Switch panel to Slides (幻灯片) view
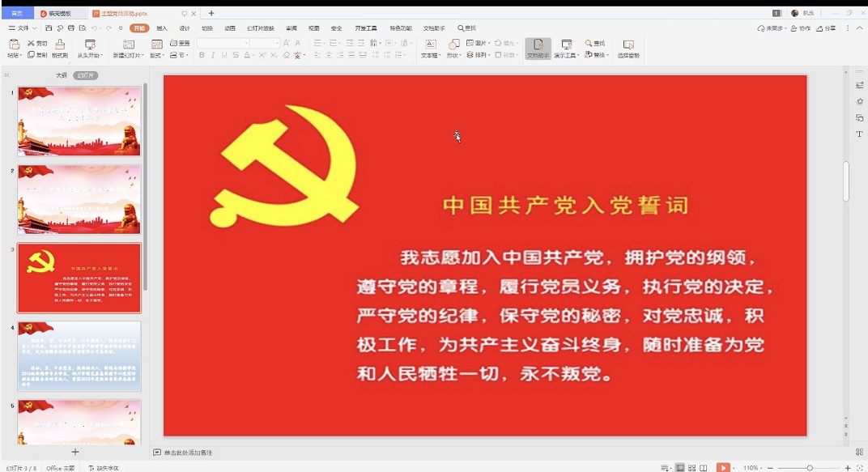Screen dimensions: 868x472 85,75
